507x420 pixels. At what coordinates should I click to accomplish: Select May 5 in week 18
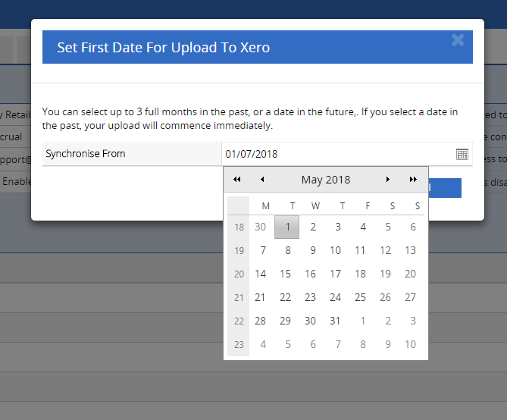coord(387,227)
